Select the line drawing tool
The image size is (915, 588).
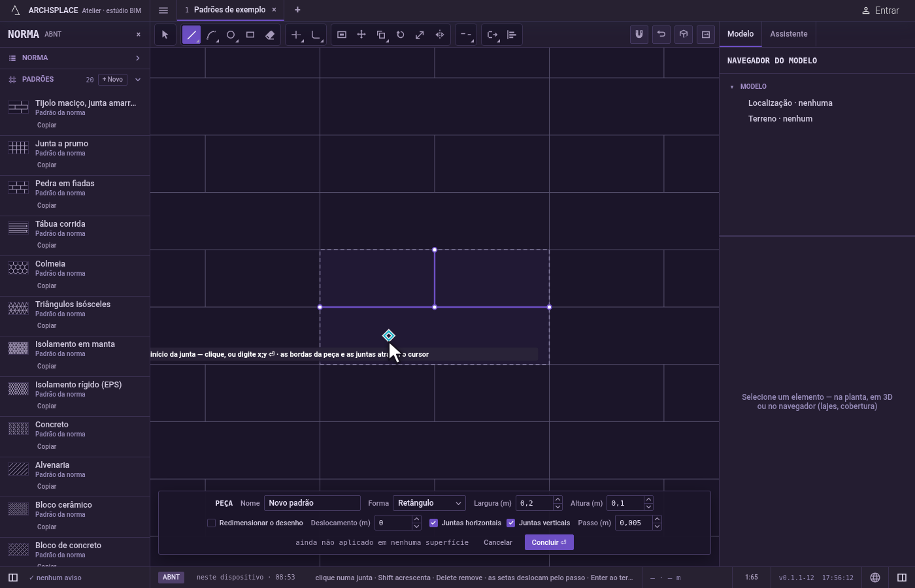coord(191,35)
